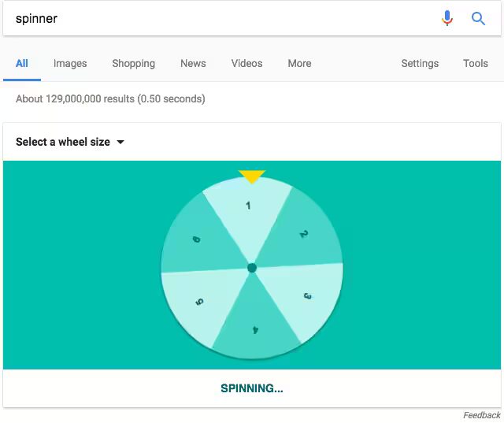The height and width of the screenshot is (423, 504).
Task: Click the wheel's center hub dot
Action: 252,268
